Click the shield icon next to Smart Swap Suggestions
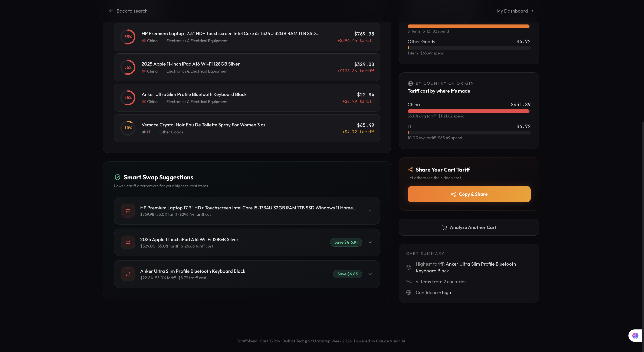Screen dimensions: 644x352 point(118,177)
